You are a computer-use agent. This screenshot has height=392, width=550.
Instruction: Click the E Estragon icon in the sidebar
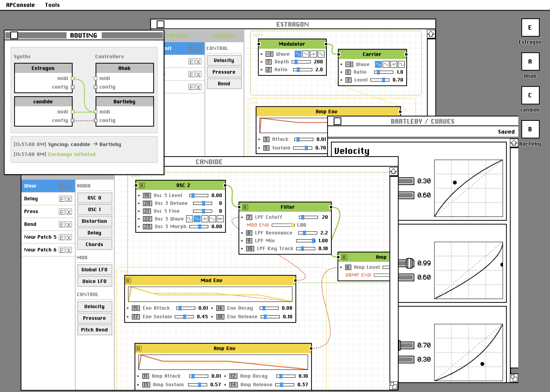tap(530, 27)
